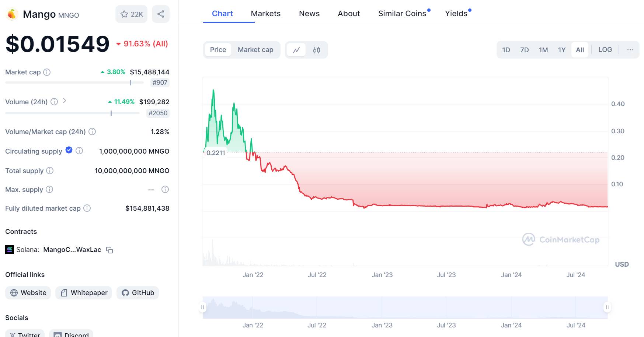
Task: Click right handle of chart range slider
Action: tap(607, 307)
